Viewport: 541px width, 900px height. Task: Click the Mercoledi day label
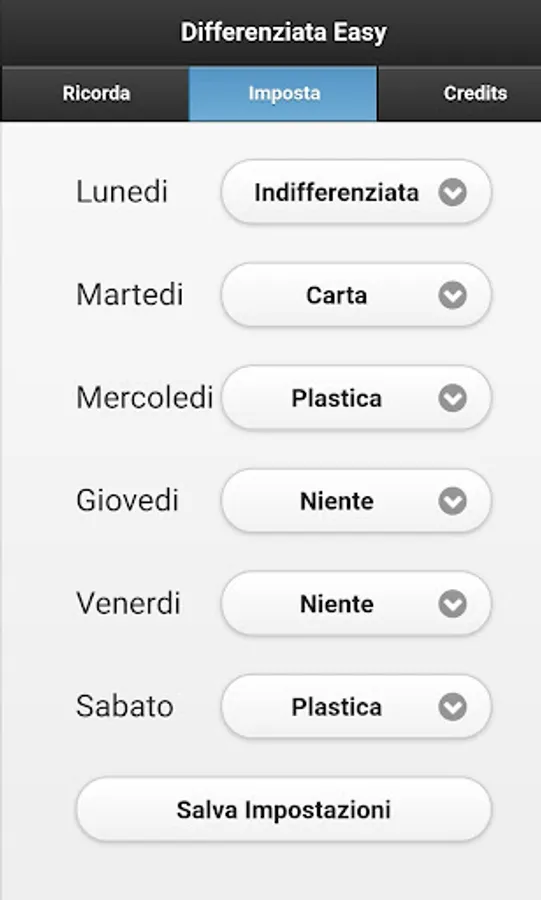coord(145,397)
